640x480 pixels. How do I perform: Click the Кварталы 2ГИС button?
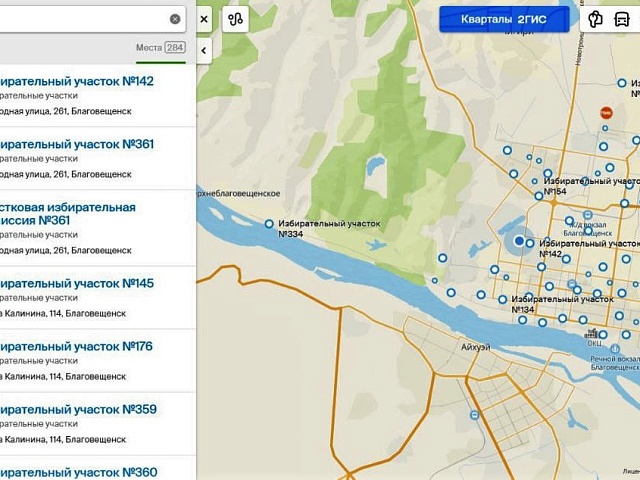click(x=504, y=19)
